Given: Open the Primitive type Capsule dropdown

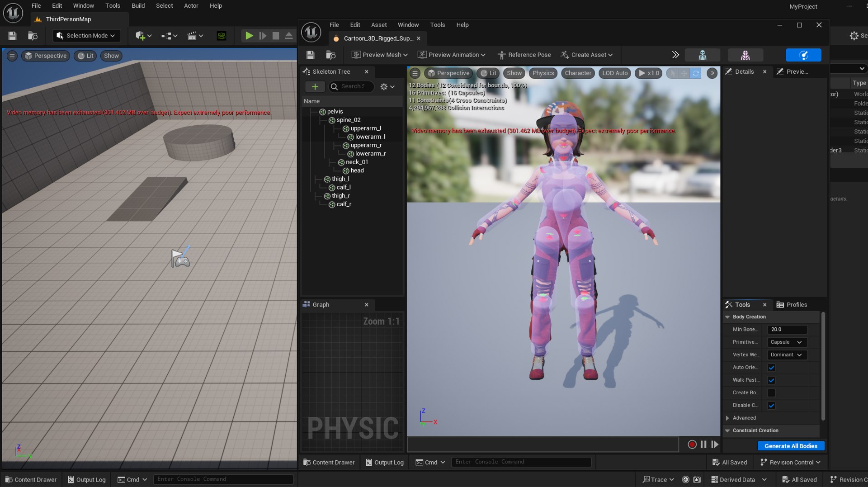Looking at the screenshot, I should [x=787, y=342].
